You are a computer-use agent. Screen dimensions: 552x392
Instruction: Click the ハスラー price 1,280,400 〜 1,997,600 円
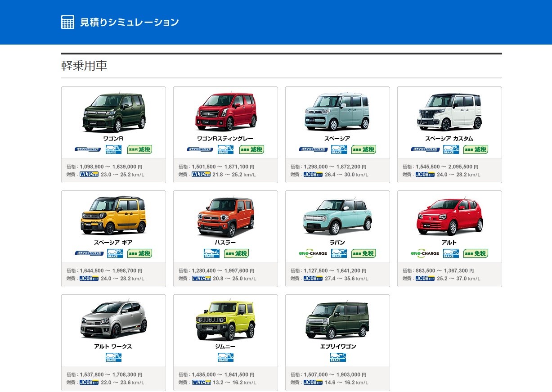(223, 270)
